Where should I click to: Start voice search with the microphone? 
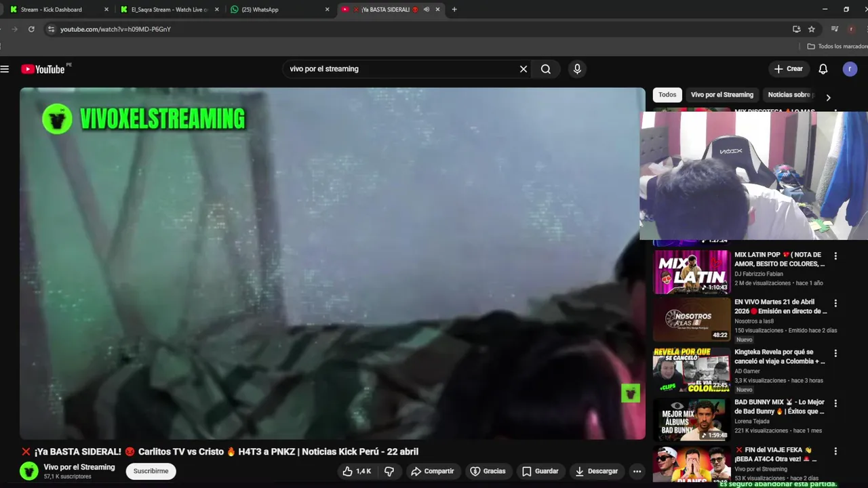click(577, 69)
